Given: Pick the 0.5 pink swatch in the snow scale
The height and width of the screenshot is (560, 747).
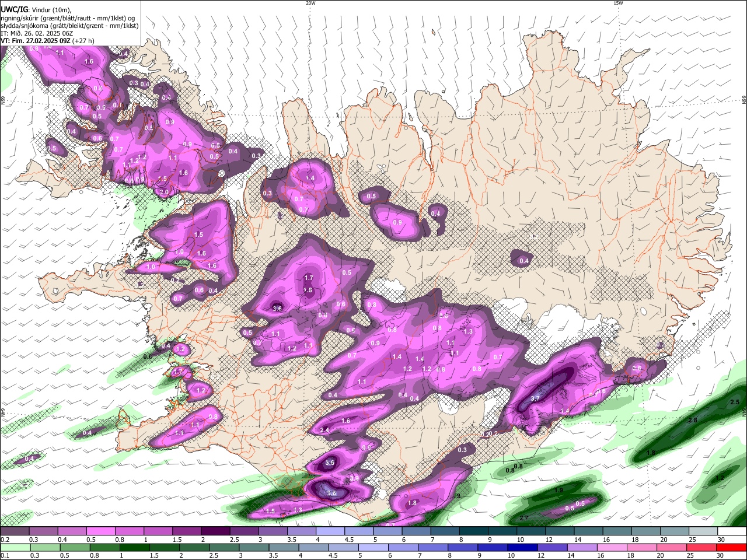Looking at the screenshot, I should [x=100, y=531].
